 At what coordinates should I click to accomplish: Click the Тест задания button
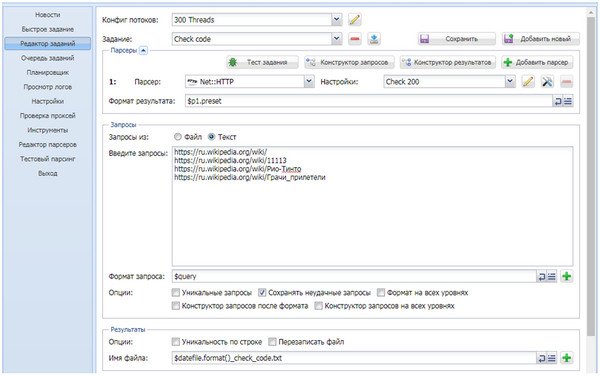pyautogui.click(x=262, y=62)
